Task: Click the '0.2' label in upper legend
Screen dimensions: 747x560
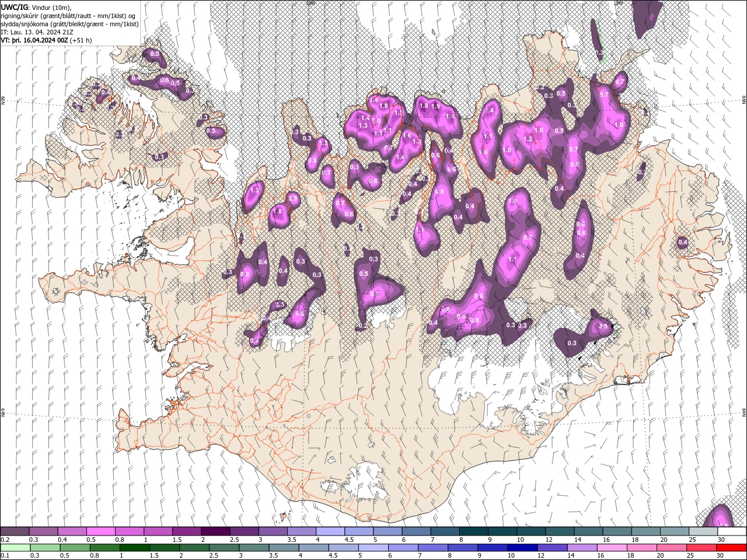Action: 5,540
